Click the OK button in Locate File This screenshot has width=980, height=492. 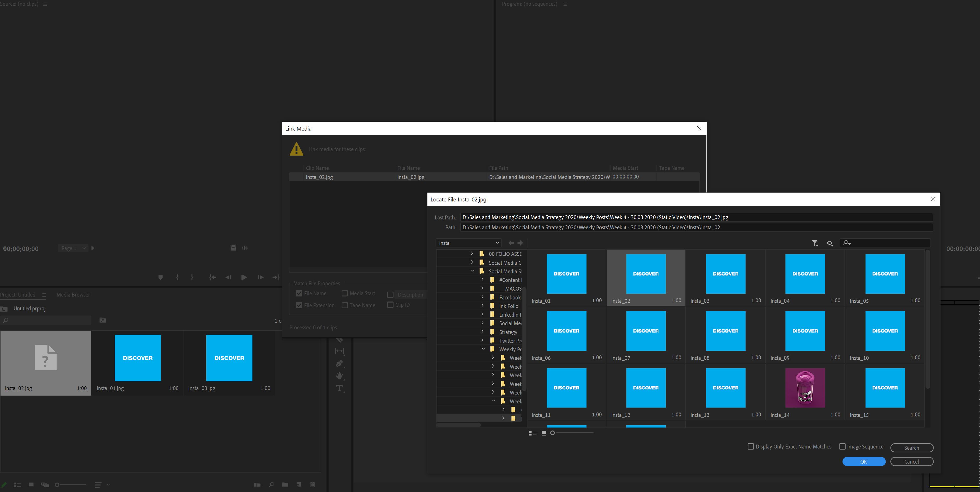point(864,461)
